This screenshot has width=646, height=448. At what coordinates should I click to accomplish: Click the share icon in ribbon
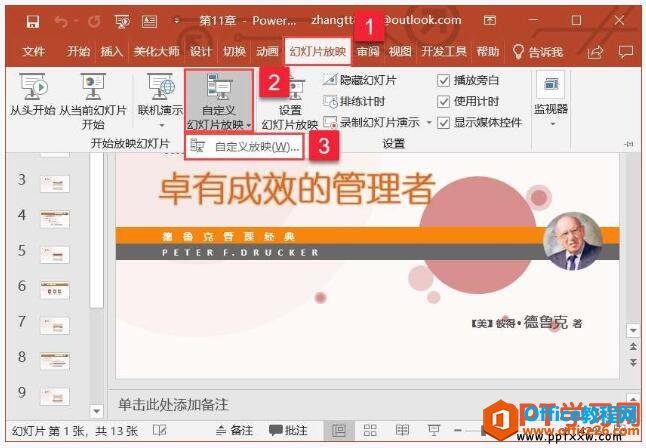click(595, 52)
